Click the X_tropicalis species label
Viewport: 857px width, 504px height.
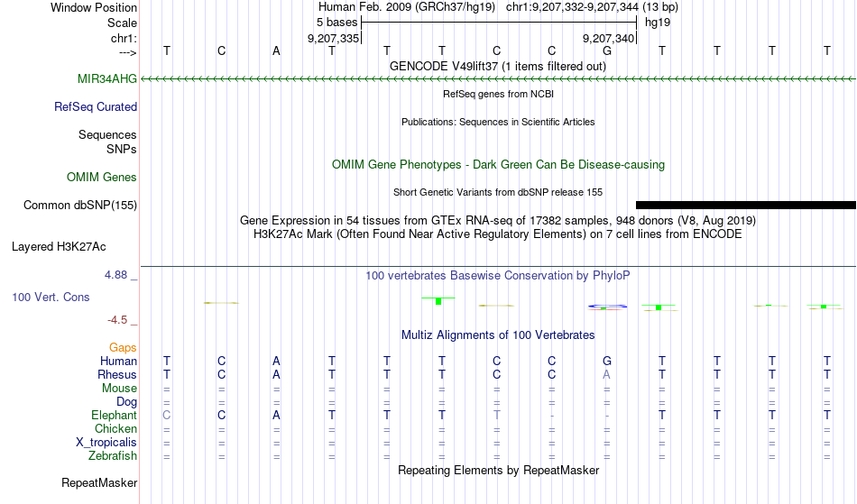[x=106, y=443]
